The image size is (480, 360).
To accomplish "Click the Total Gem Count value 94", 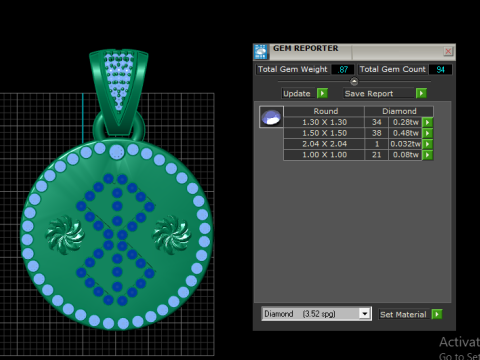I will coord(440,70).
